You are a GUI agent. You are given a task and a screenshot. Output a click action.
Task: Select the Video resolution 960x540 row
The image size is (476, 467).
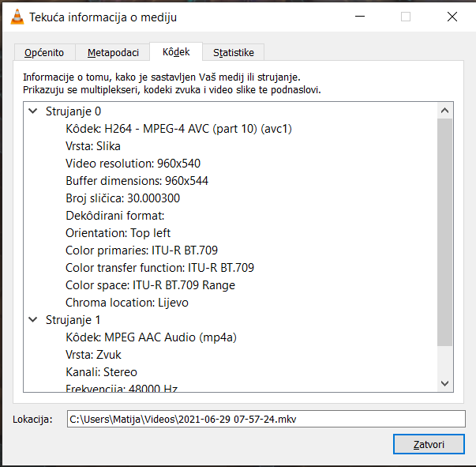(133, 164)
